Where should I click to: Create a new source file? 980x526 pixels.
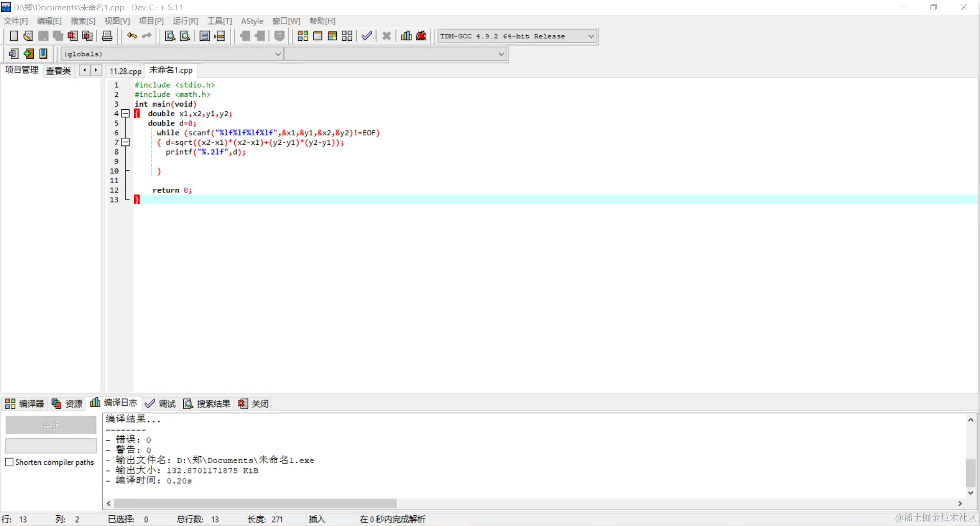click(x=14, y=36)
